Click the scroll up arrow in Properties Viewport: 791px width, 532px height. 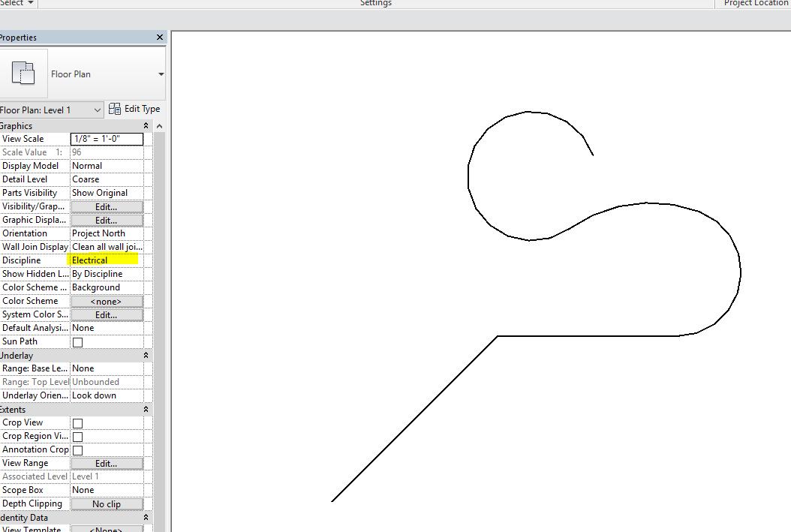[159, 126]
